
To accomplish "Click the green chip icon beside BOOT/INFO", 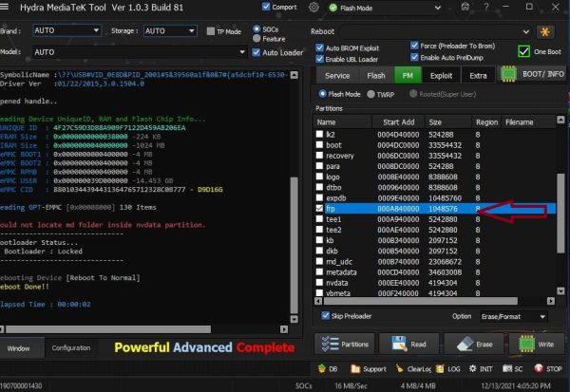I will point(508,74).
